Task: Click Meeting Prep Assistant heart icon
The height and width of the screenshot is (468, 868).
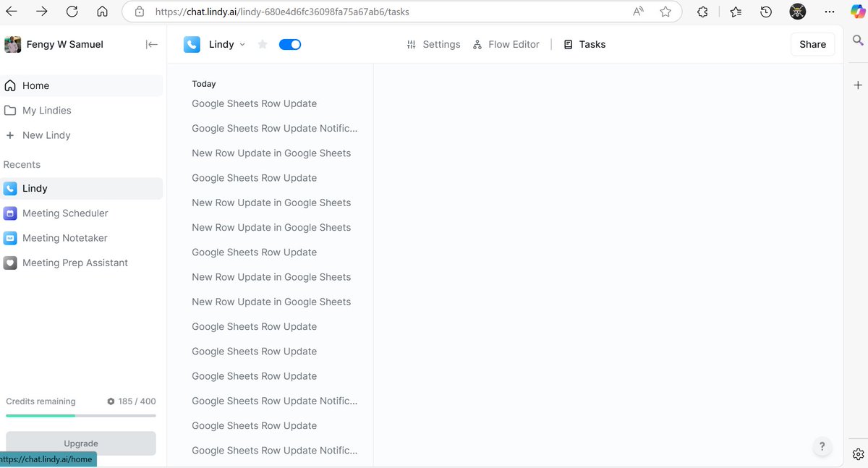Action: pyautogui.click(x=10, y=263)
